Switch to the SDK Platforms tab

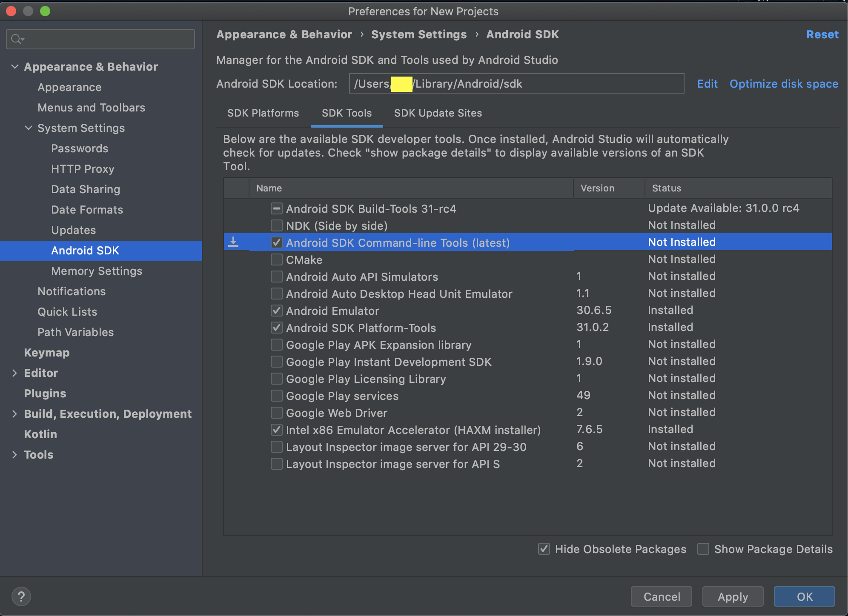click(x=263, y=113)
